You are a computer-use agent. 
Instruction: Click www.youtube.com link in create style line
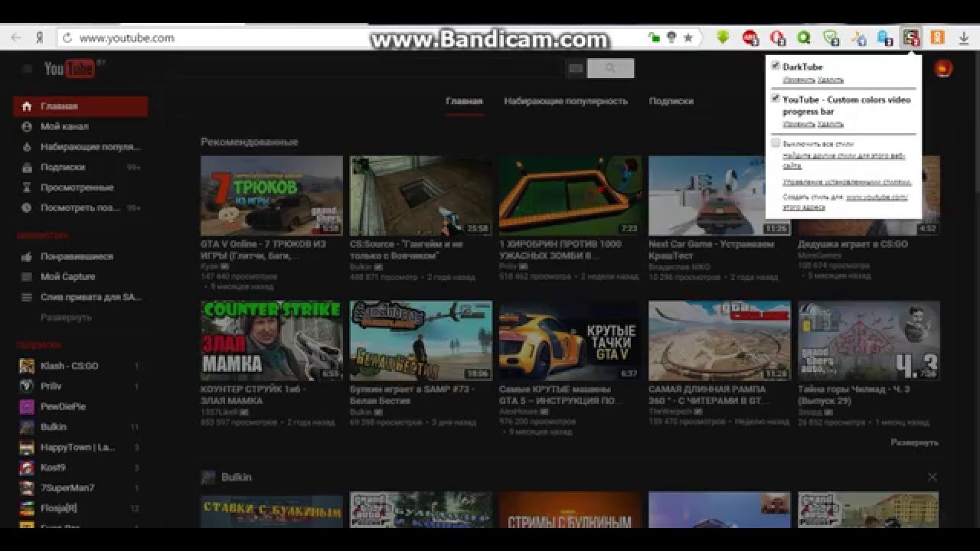(877, 197)
